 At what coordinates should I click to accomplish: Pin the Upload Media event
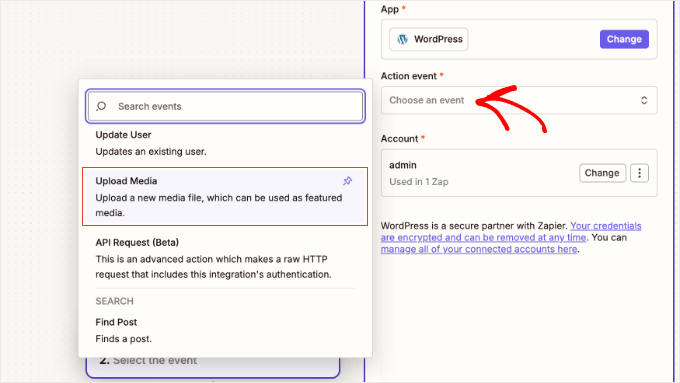[347, 181]
